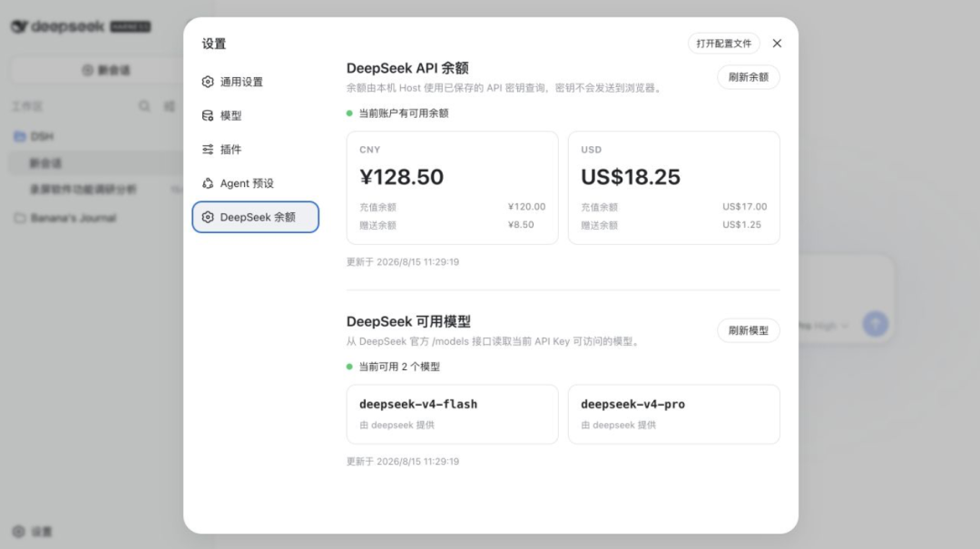This screenshot has height=549, width=980.
Task: Open the 模型 settings section
Action: pyautogui.click(x=255, y=115)
